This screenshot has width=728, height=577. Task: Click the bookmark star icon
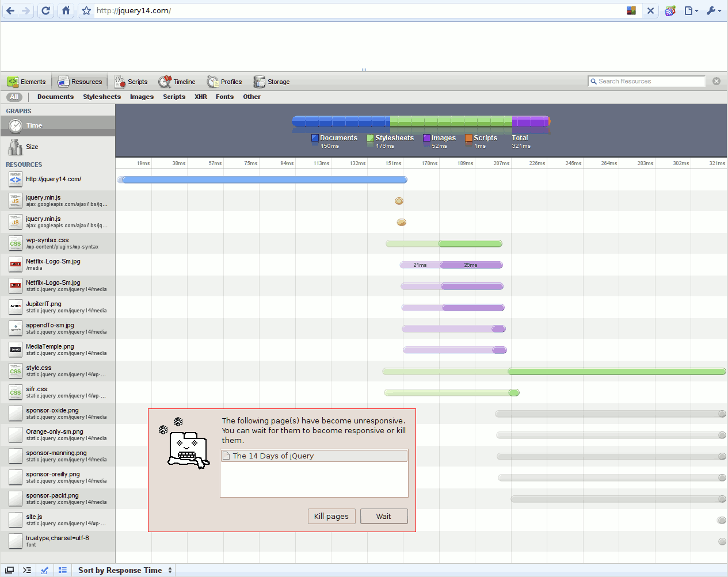point(86,10)
